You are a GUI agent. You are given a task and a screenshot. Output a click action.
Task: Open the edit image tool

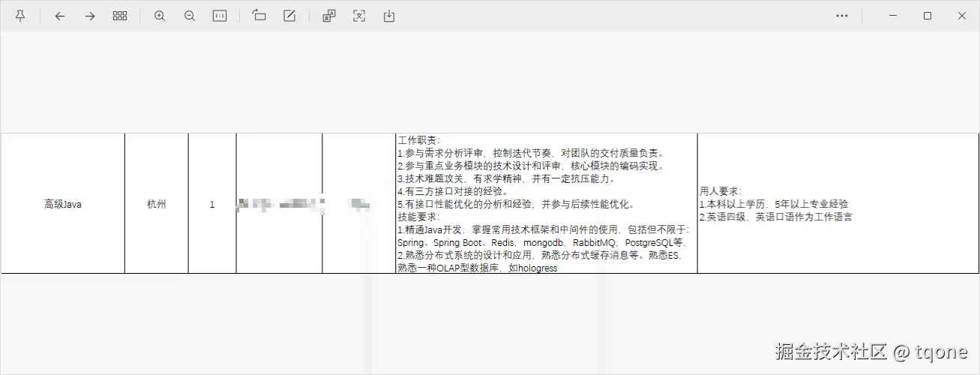(x=289, y=16)
